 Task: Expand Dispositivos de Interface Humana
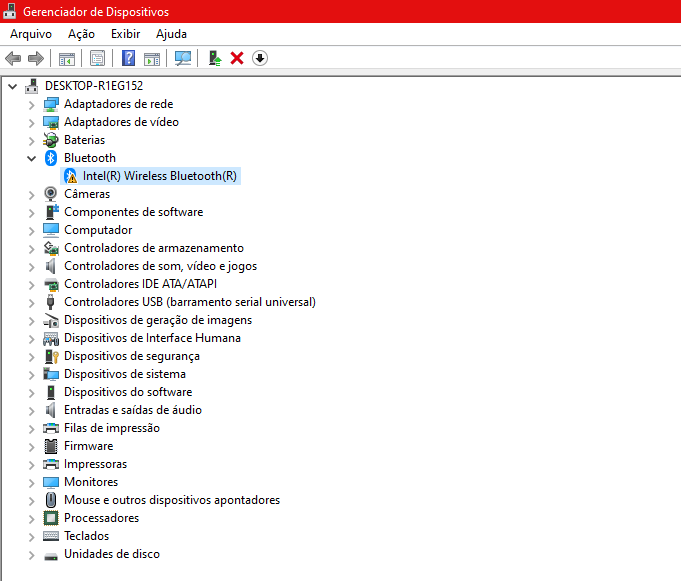point(31,339)
